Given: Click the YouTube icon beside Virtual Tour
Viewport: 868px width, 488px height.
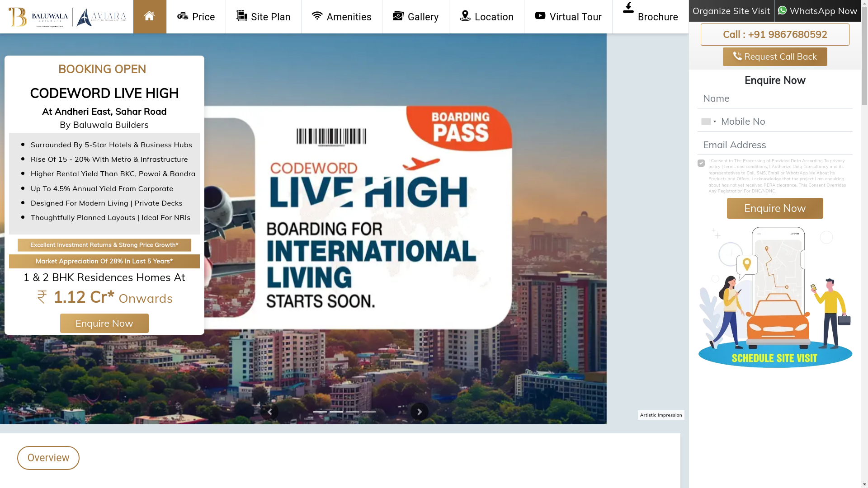Looking at the screenshot, I should 540,15.
